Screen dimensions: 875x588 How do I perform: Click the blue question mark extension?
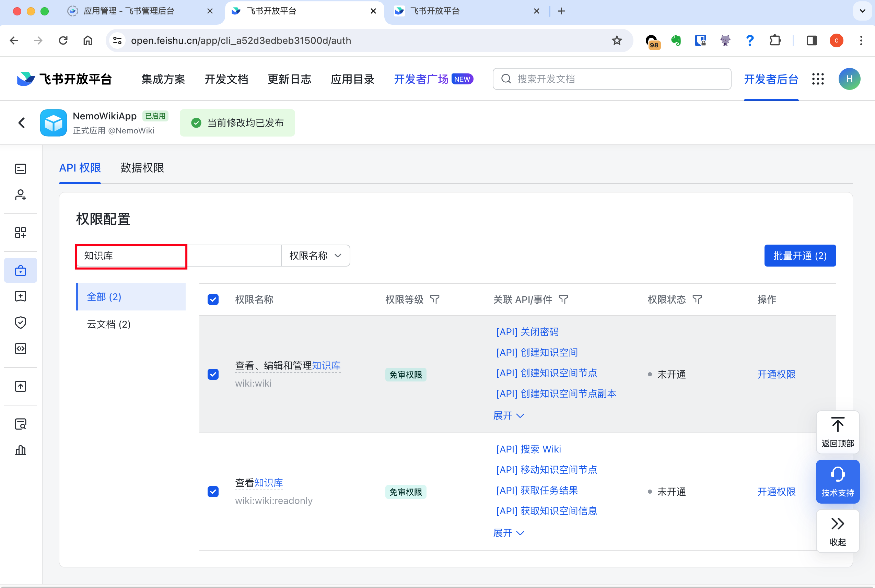pos(750,40)
